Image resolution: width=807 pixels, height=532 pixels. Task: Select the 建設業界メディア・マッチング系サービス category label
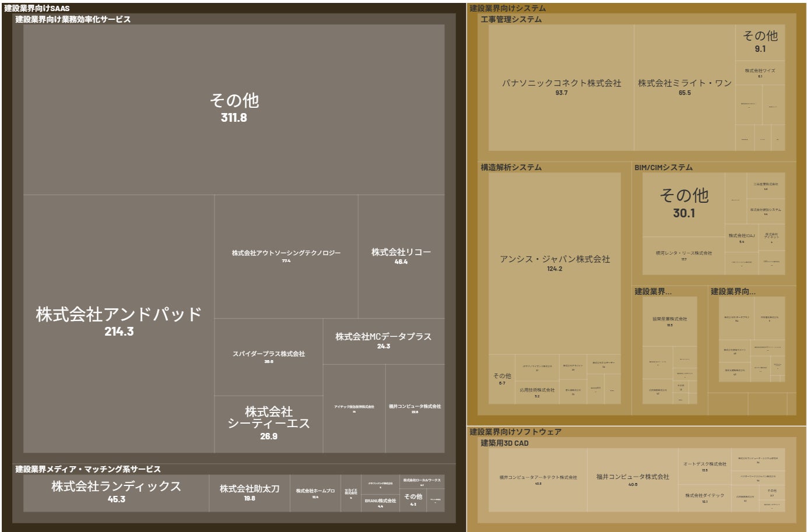pos(88,469)
